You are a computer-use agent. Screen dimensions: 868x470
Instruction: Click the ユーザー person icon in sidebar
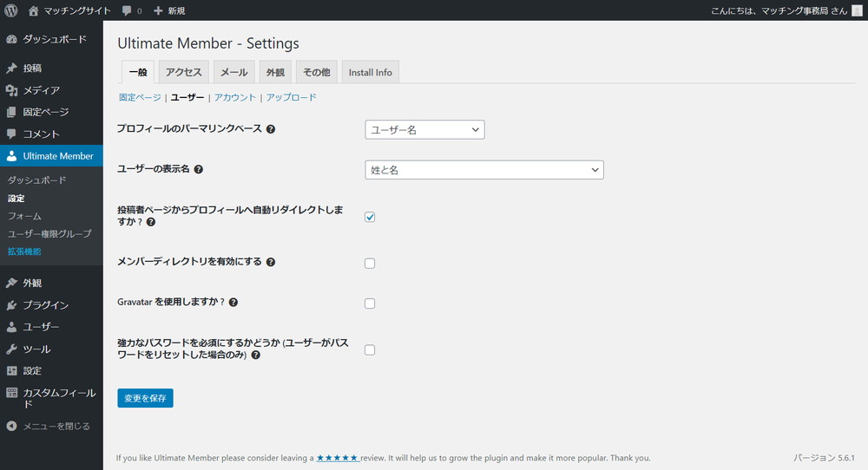tap(11, 327)
